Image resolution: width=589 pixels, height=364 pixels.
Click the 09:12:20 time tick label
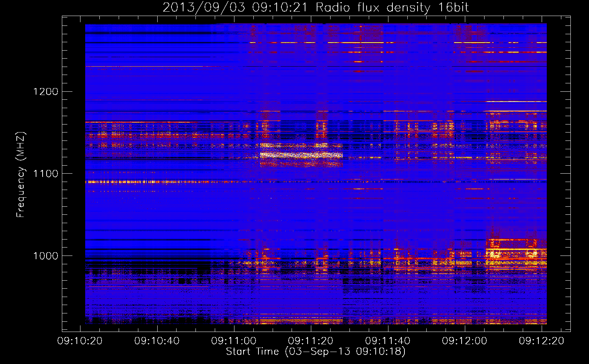coord(541,341)
